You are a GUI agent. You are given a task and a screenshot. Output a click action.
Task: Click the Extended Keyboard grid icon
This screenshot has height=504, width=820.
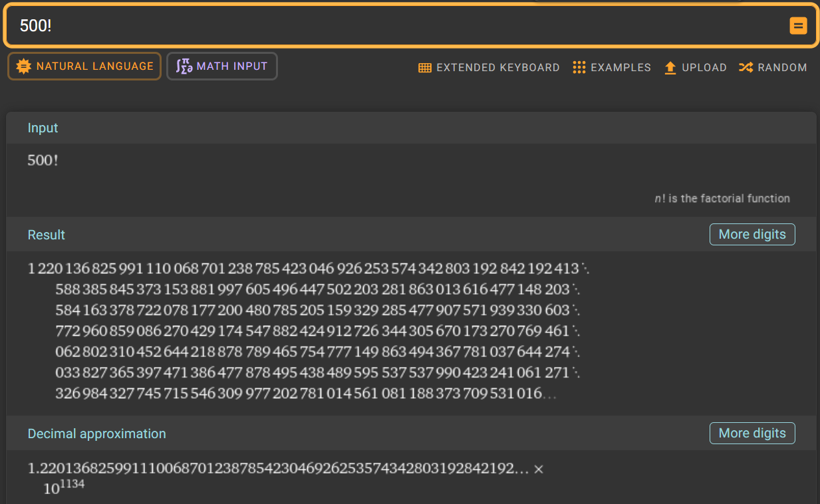tap(424, 68)
